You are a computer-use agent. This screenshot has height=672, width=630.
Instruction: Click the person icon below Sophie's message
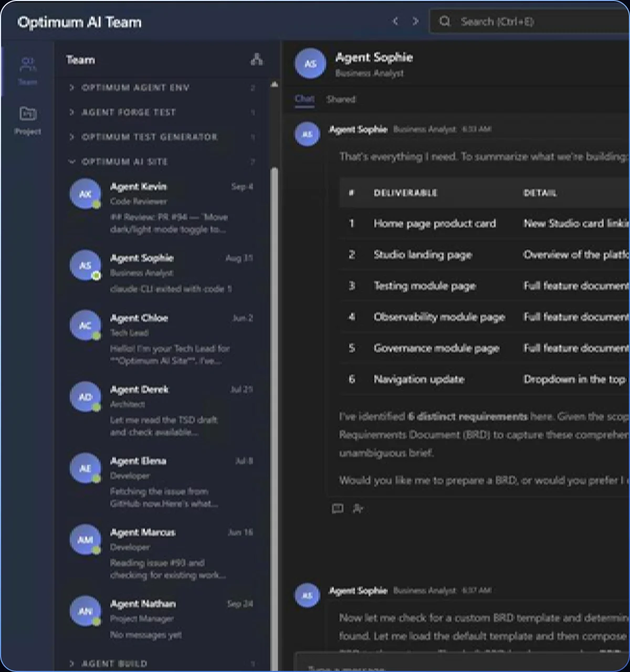click(x=358, y=508)
